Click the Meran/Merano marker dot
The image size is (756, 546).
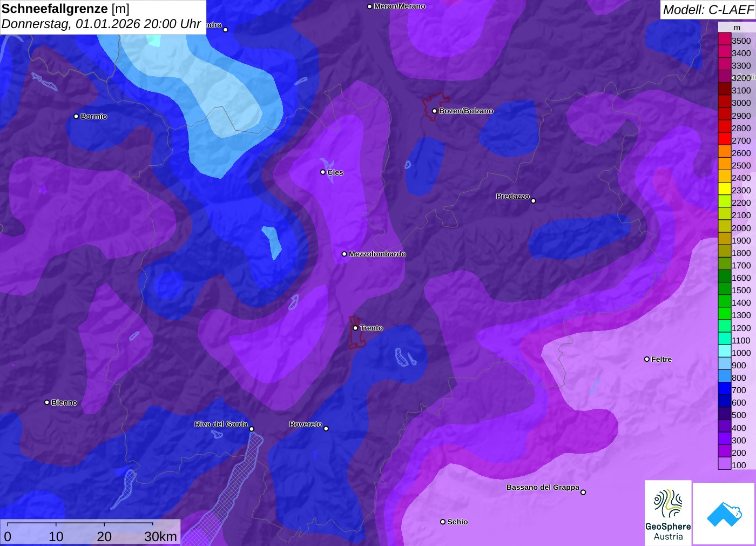tap(369, 6)
